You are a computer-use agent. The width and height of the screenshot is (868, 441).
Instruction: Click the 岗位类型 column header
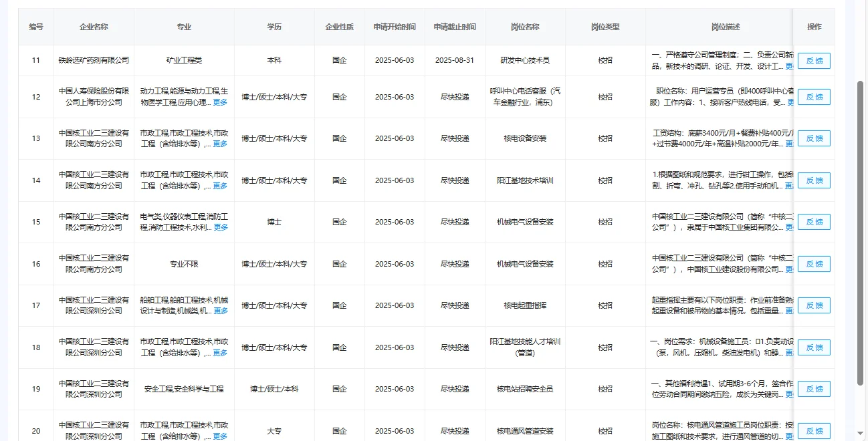coord(606,27)
